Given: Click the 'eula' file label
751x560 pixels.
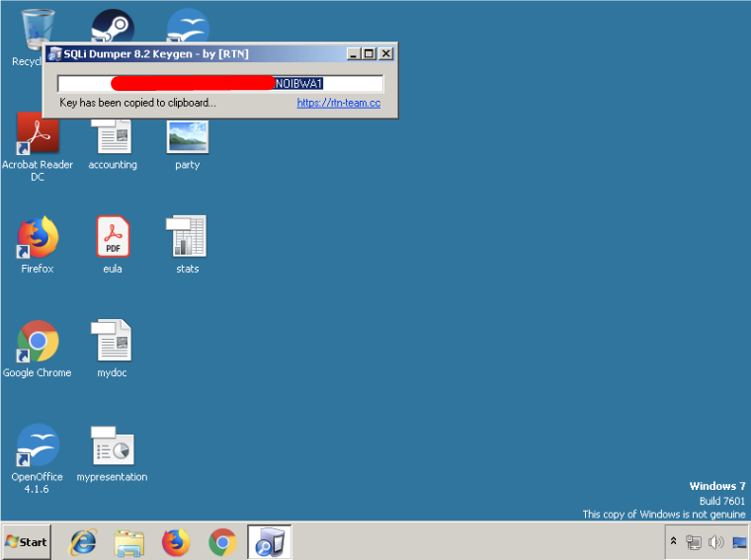Looking at the screenshot, I should [x=113, y=269].
